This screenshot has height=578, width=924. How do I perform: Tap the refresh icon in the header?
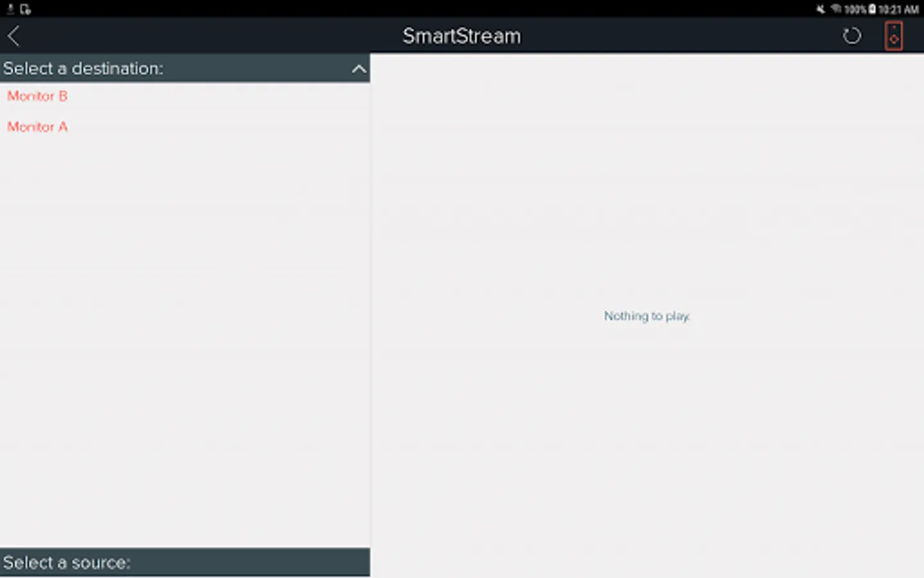[851, 36]
